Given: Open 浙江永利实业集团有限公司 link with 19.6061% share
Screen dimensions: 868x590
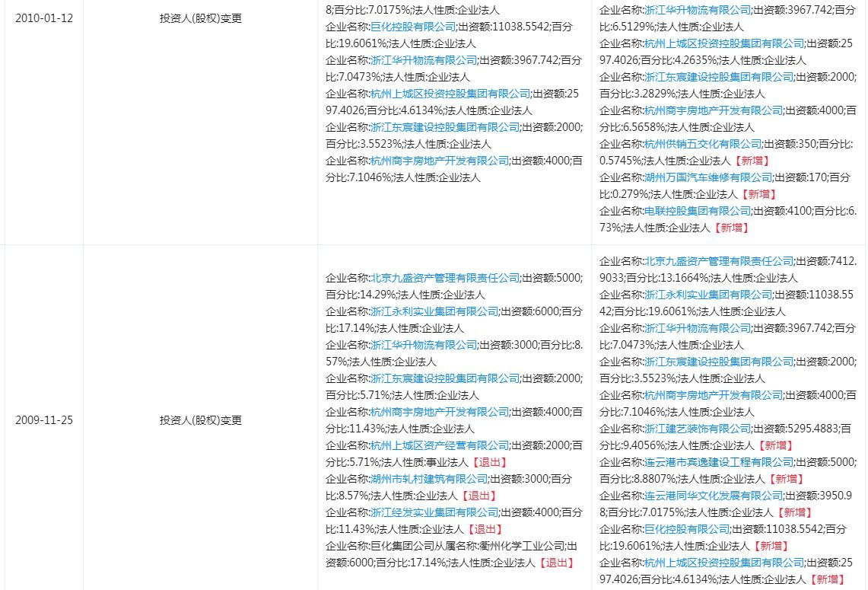Looking at the screenshot, I should point(708,295).
